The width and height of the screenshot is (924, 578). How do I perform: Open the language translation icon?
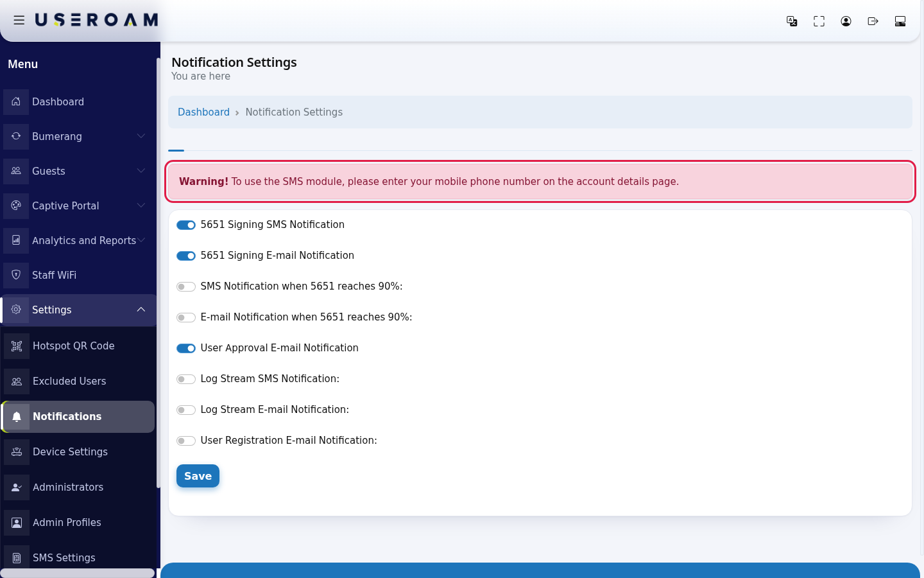pyautogui.click(x=792, y=21)
